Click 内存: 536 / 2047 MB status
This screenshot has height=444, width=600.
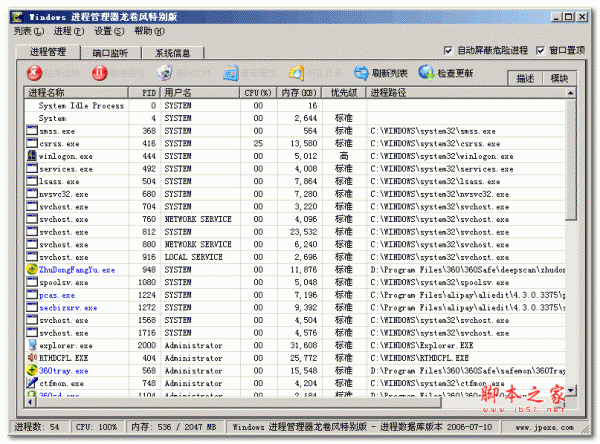[x=174, y=427]
